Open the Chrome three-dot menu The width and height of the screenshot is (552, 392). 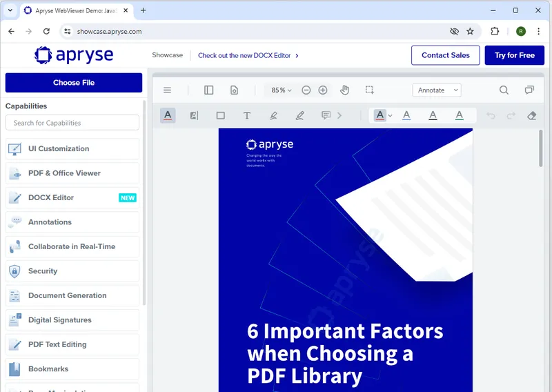click(x=539, y=31)
